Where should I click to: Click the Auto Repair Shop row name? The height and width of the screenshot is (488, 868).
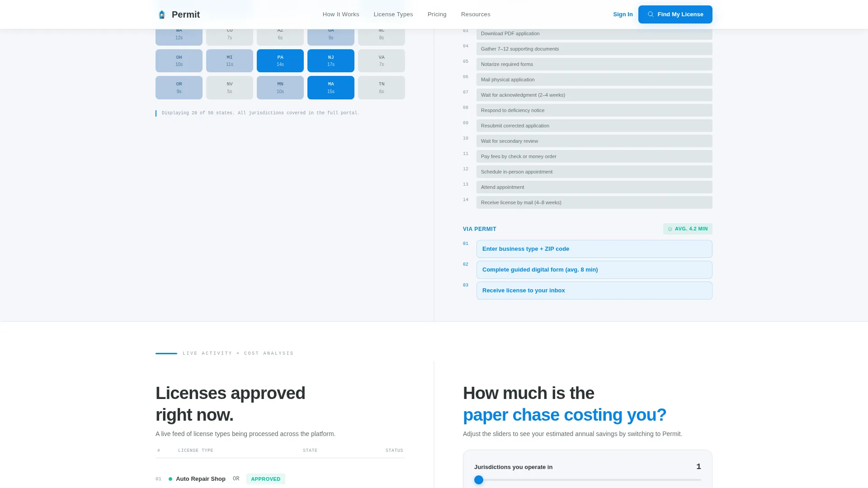[201, 479]
